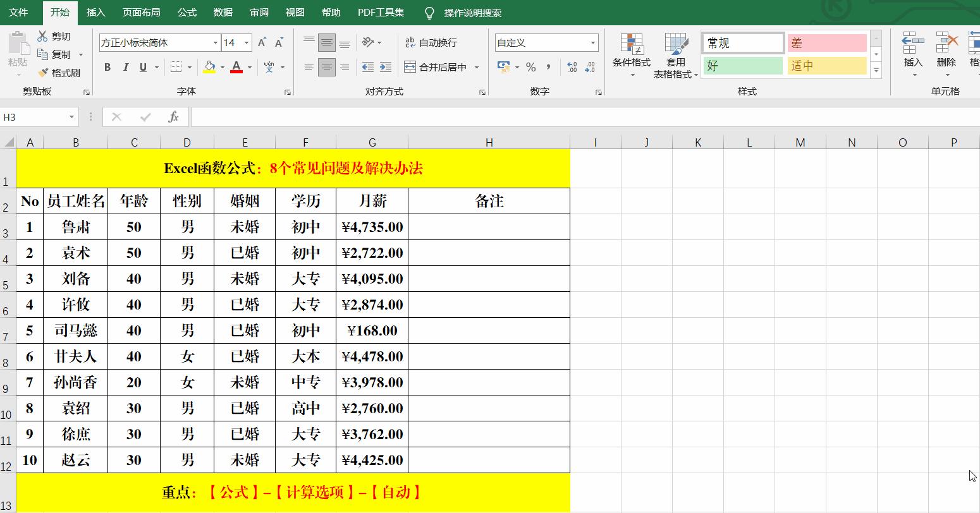Toggle Bold formatting
The height and width of the screenshot is (513, 980).
point(107,67)
